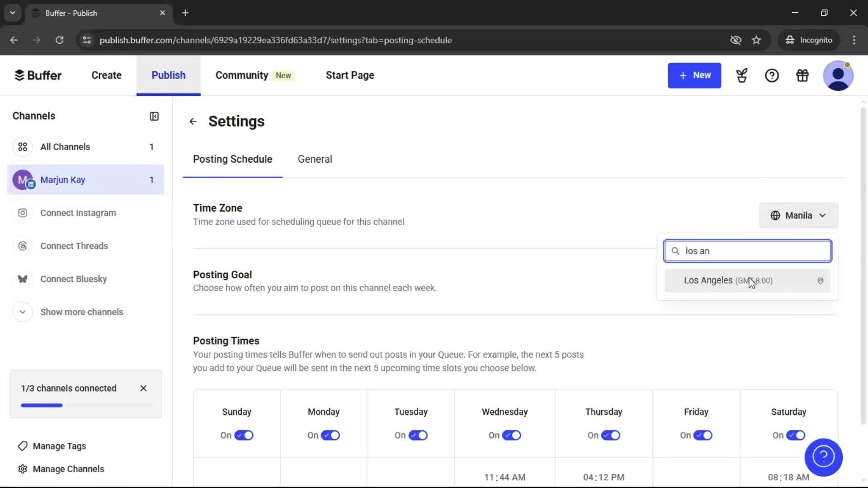This screenshot has width=868, height=488.
Task: Click the New post button
Action: coord(694,75)
